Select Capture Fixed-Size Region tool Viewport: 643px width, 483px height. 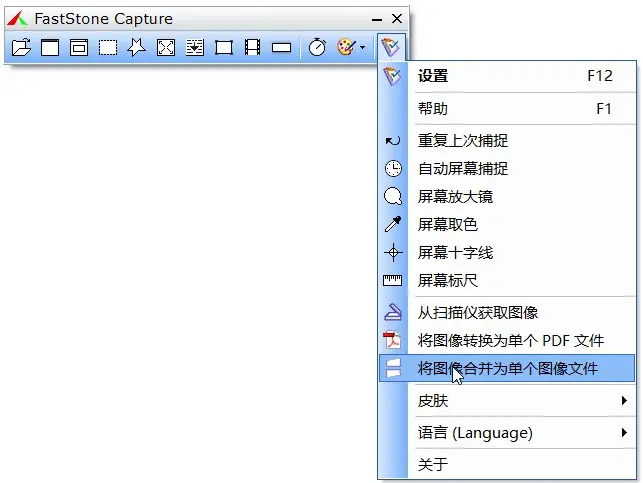tap(224, 48)
